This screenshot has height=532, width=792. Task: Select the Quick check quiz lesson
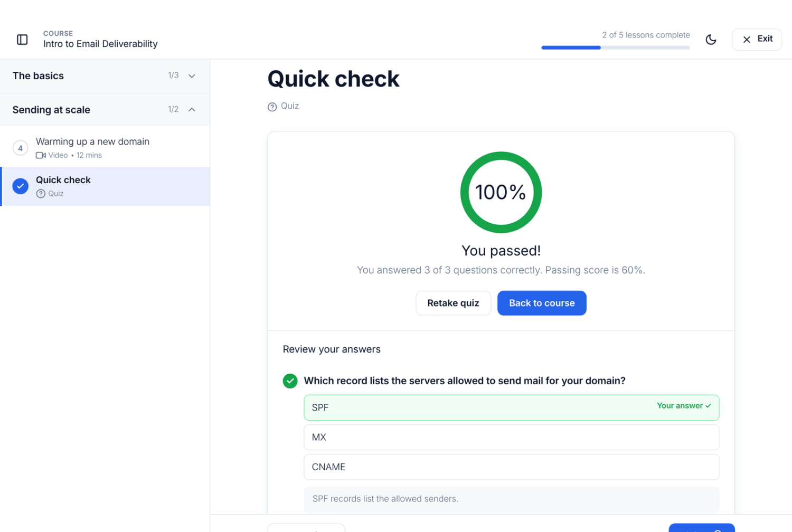click(106, 187)
